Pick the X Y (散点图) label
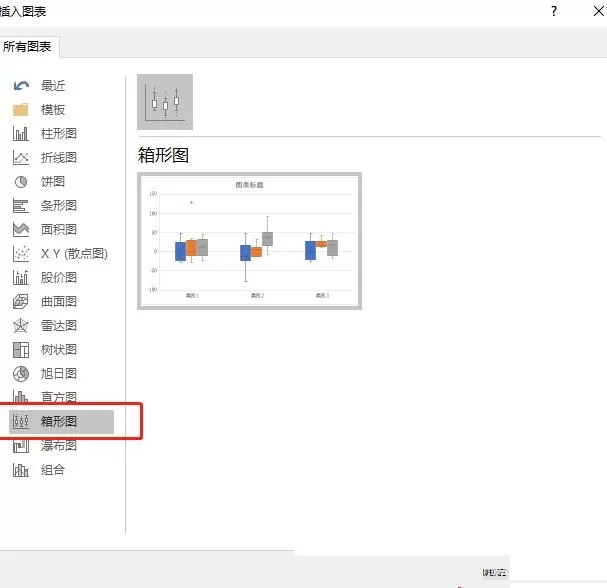Viewport: 607px width, 588px height. point(74,254)
